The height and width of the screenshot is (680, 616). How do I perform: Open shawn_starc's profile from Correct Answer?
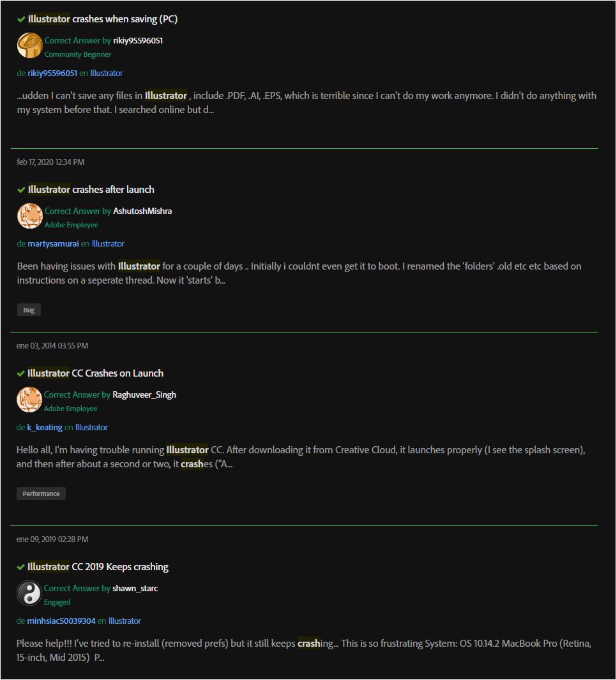point(135,588)
